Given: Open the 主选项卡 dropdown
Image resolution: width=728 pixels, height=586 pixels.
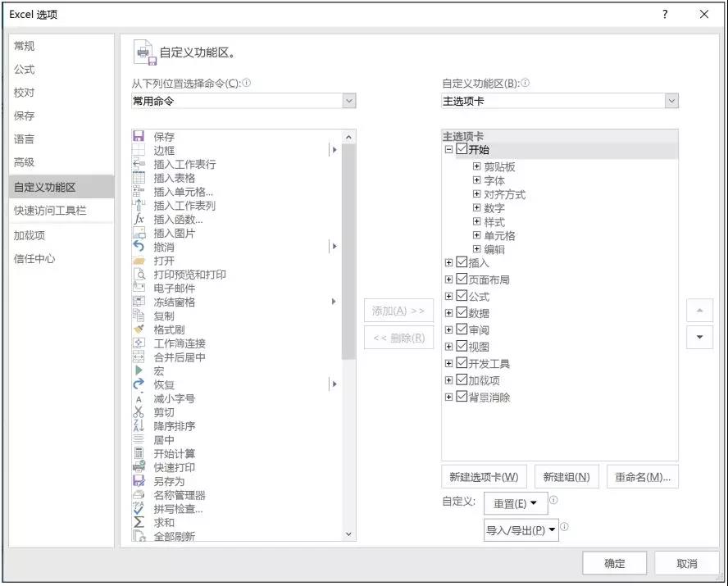Looking at the screenshot, I should [x=672, y=100].
